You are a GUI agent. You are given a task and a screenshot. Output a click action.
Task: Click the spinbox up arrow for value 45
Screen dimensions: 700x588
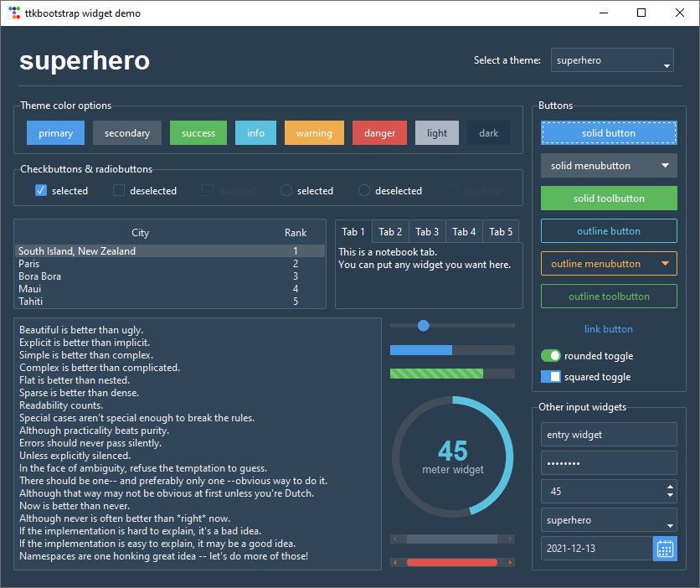click(x=669, y=487)
